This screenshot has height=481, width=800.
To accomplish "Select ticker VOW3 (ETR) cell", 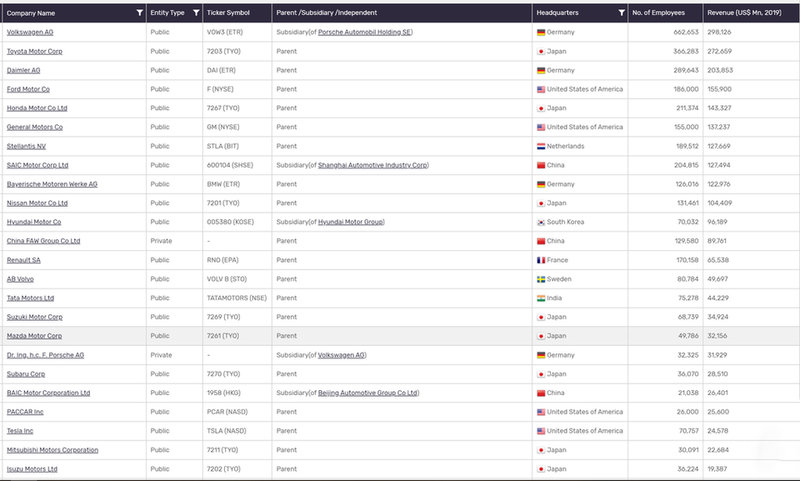I will point(224,32).
